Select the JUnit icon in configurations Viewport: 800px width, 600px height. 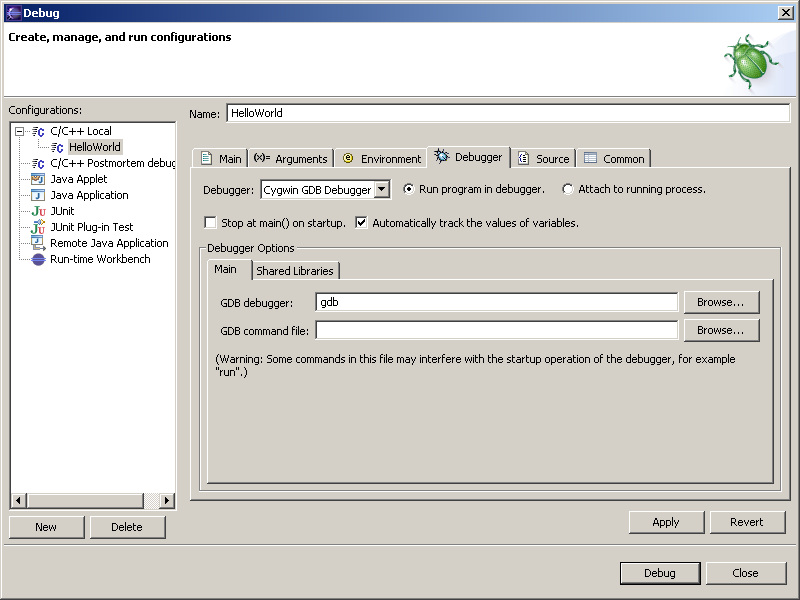[x=38, y=211]
